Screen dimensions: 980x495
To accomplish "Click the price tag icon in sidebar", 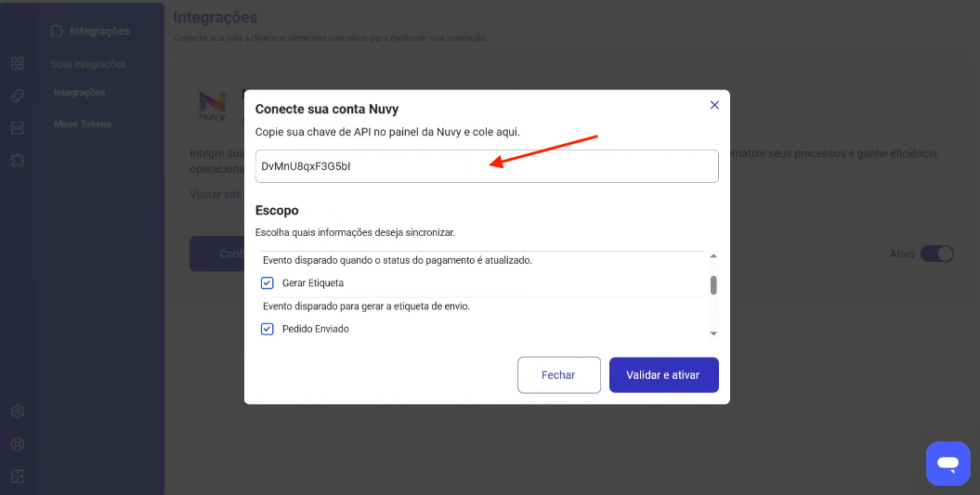I will (17, 96).
